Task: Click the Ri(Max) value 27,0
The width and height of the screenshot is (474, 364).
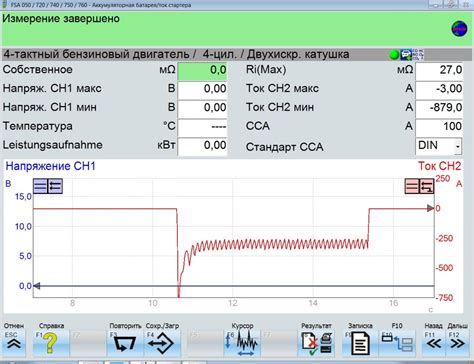Action: coord(439,70)
